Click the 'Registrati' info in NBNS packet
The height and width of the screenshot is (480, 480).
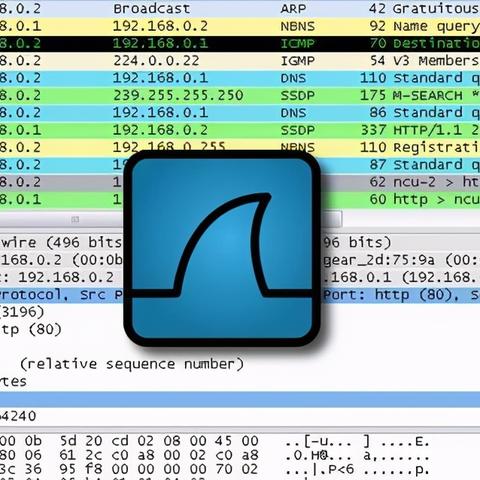tap(436, 147)
